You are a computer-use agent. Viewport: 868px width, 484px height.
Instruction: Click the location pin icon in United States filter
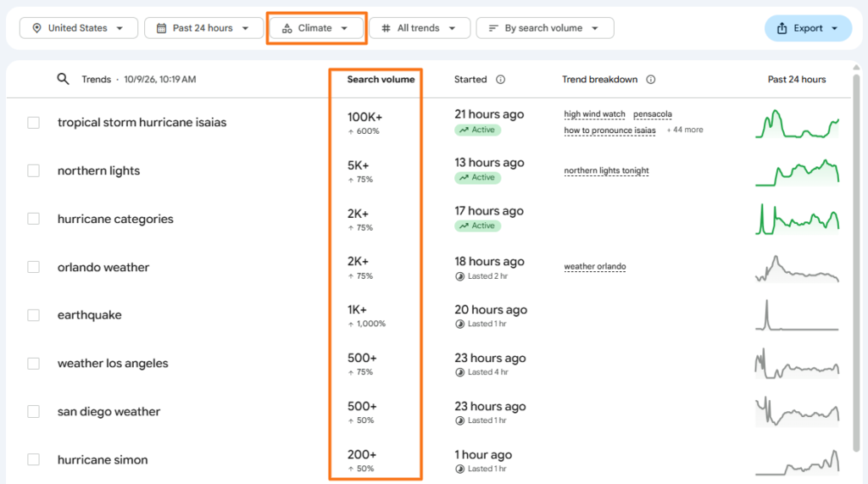point(36,28)
